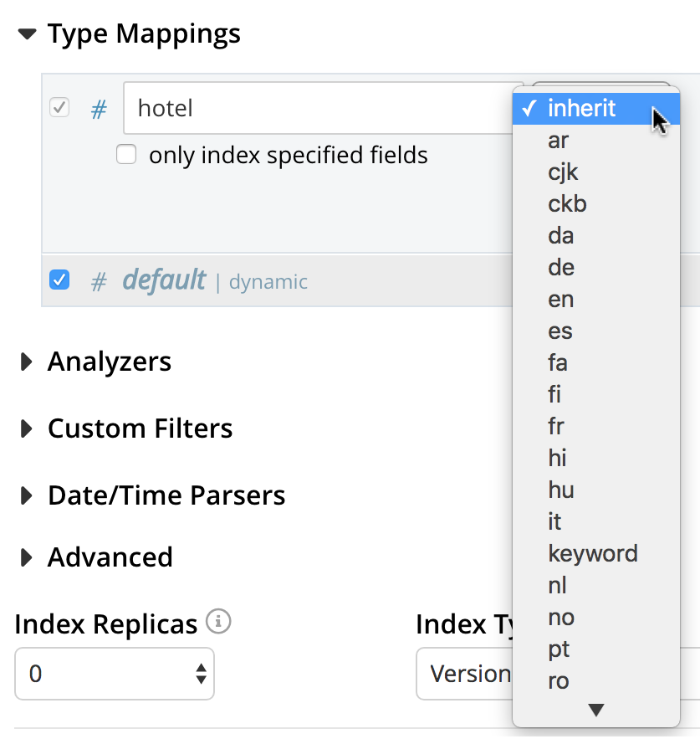
Task: Choose the keyword analyzer option
Action: point(593,554)
